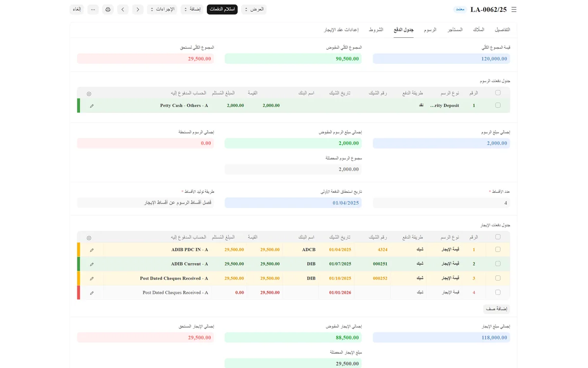The width and height of the screenshot is (588, 368).
Task: Open the three-dots more options menu
Action: click(x=93, y=9)
